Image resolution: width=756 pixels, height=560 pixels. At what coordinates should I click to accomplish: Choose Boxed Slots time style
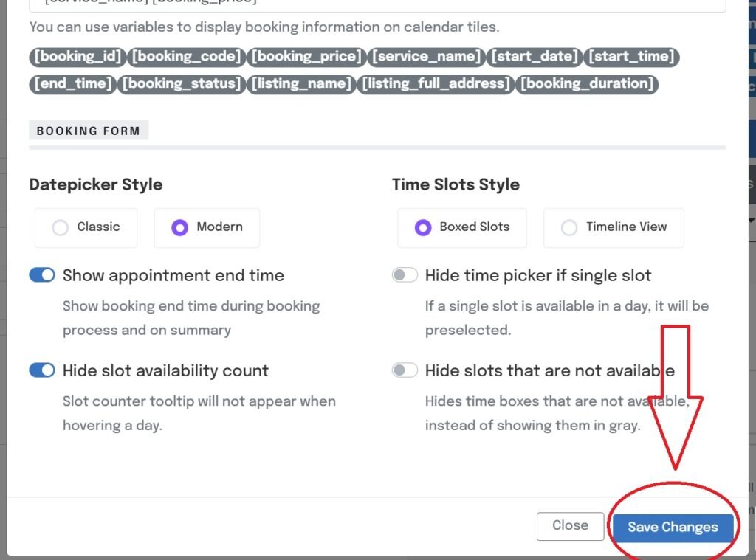461,227
